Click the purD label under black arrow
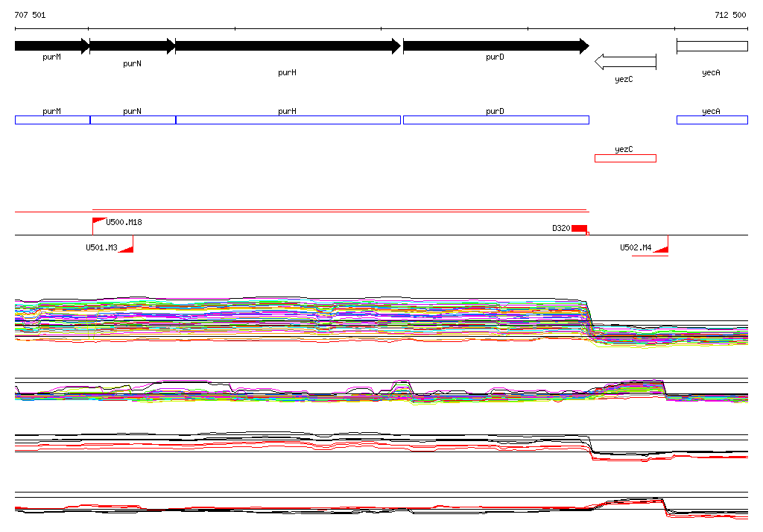This screenshot has height=532, width=763. point(495,57)
